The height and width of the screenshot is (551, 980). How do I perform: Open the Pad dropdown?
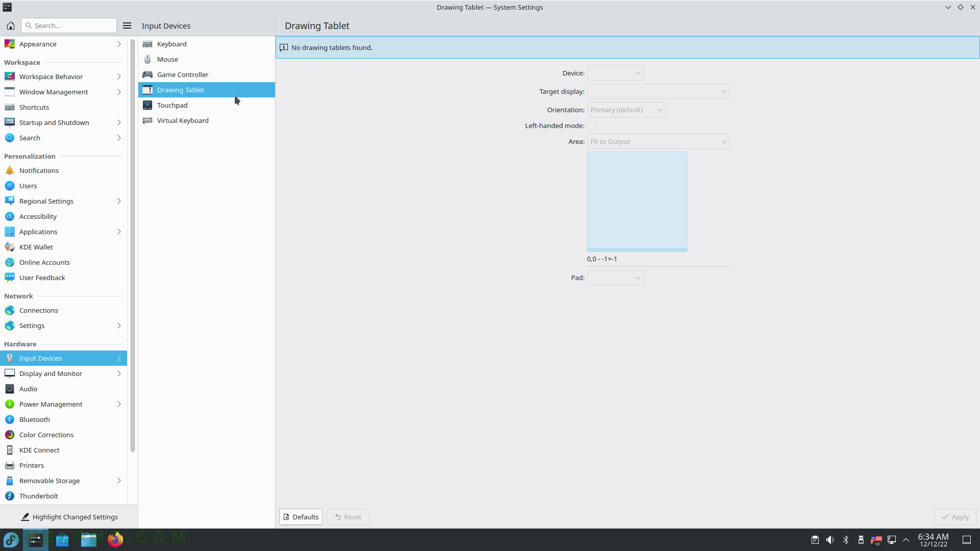[616, 278]
